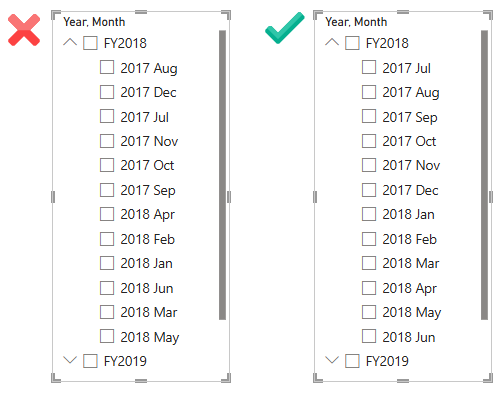
Task: Collapse FY2018 in the right slicer
Action: (332, 42)
